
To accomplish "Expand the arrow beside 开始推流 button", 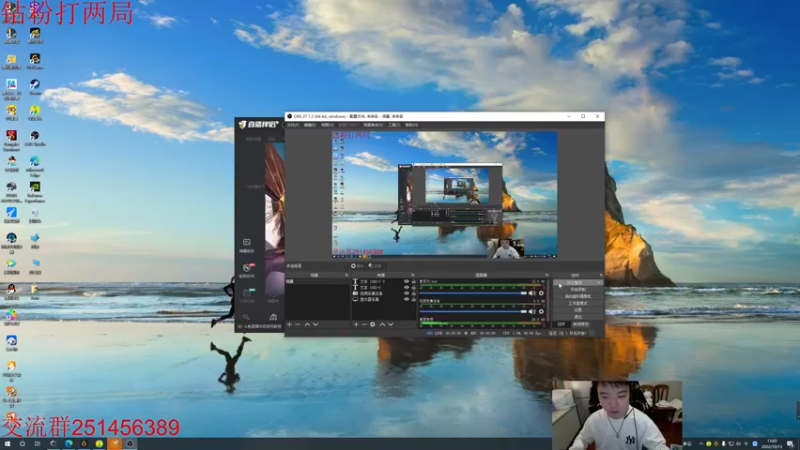I will click(599, 282).
